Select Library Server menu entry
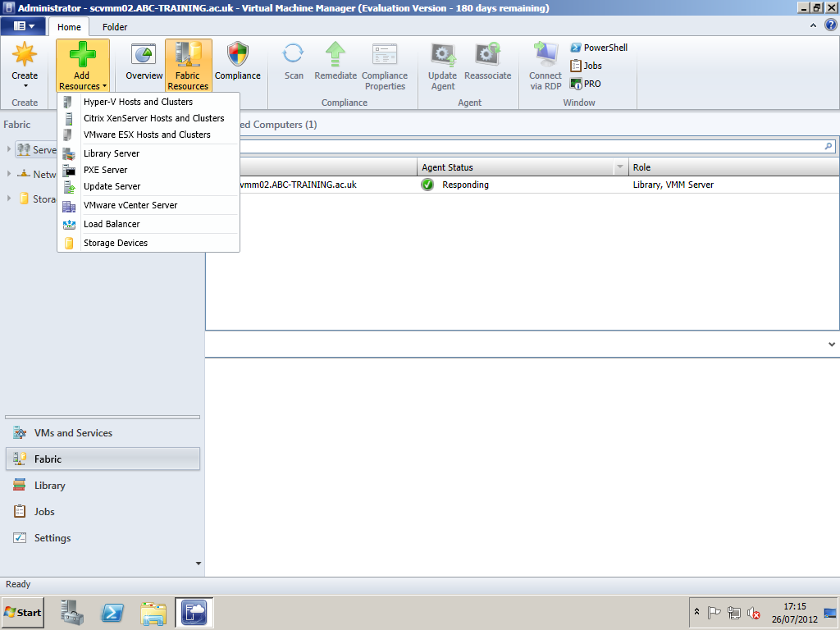840x630 pixels. click(x=148, y=153)
